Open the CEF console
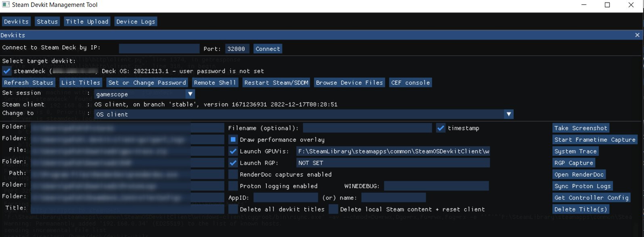This screenshot has width=644, height=237. click(410, 82)
